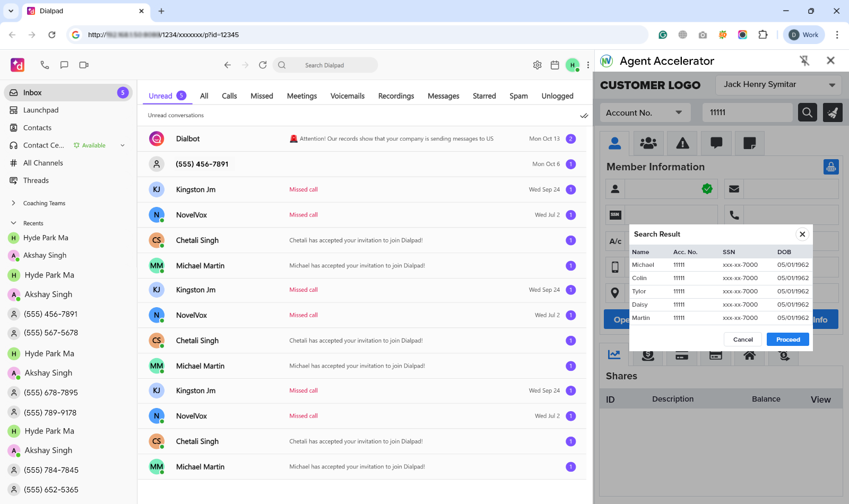Click the Dialpad logo in the header
This screenshot has width=849, height=504.
coord(18,65)
